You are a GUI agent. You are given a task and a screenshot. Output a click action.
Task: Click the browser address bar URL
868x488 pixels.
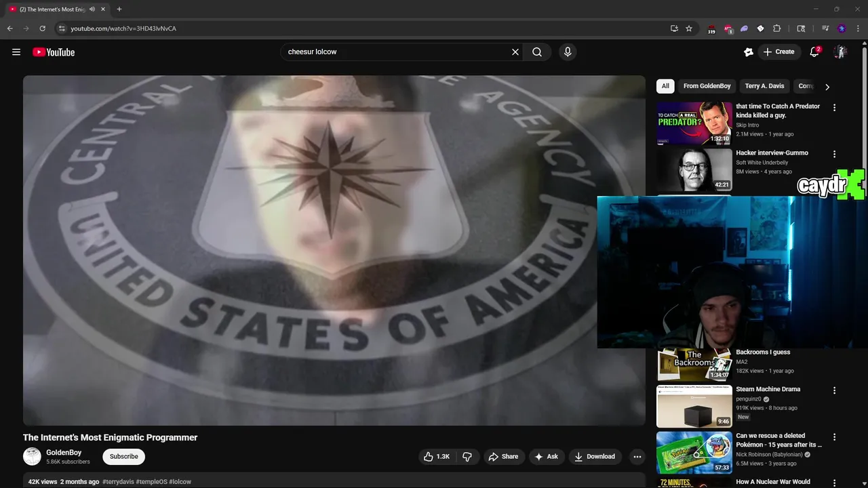pos(123,28)
